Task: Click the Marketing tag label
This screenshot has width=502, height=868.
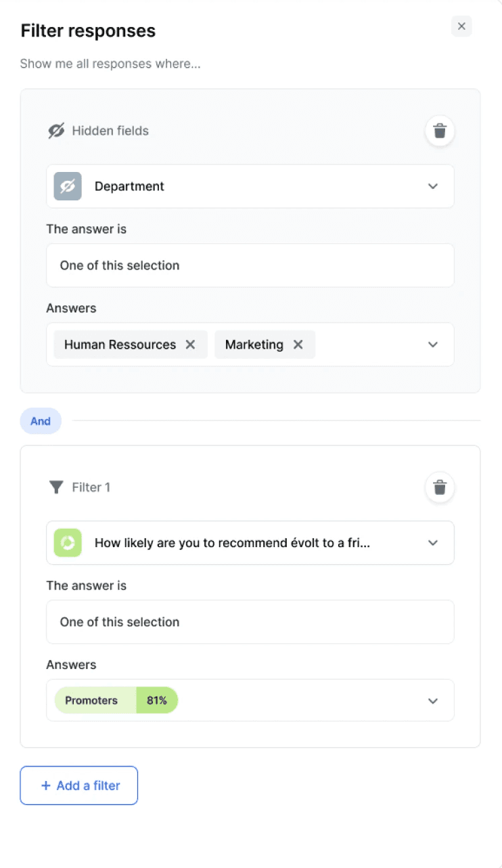Action: coord(254,345)
